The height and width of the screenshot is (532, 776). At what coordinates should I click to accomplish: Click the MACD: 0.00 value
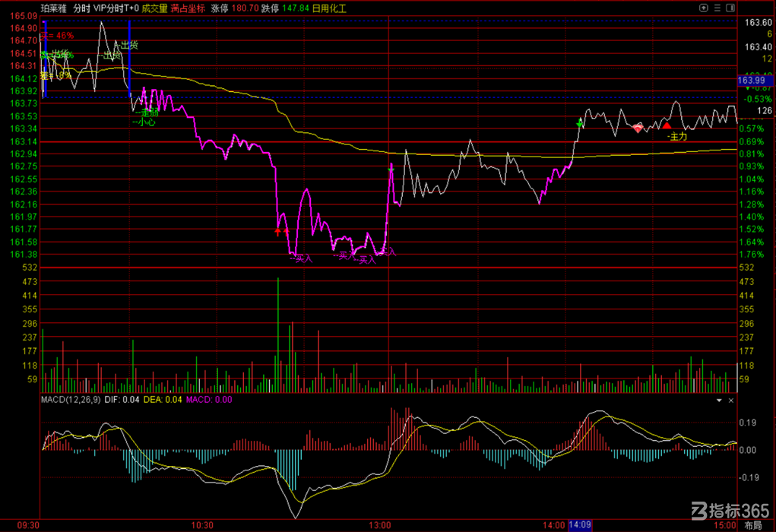209,399
